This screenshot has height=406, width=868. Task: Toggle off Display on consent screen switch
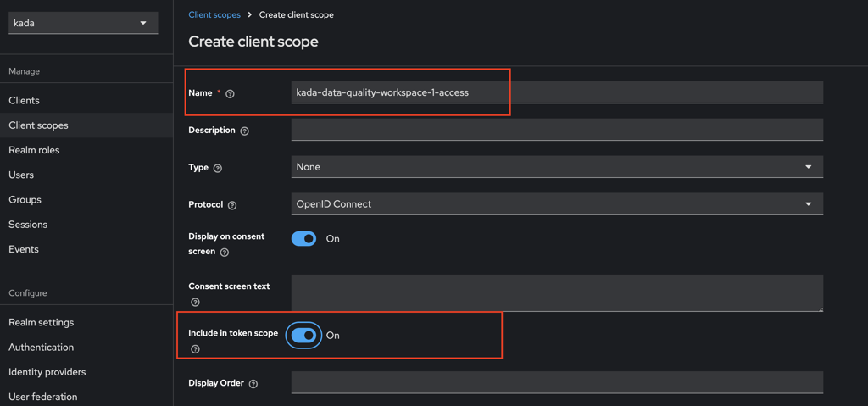303,239
